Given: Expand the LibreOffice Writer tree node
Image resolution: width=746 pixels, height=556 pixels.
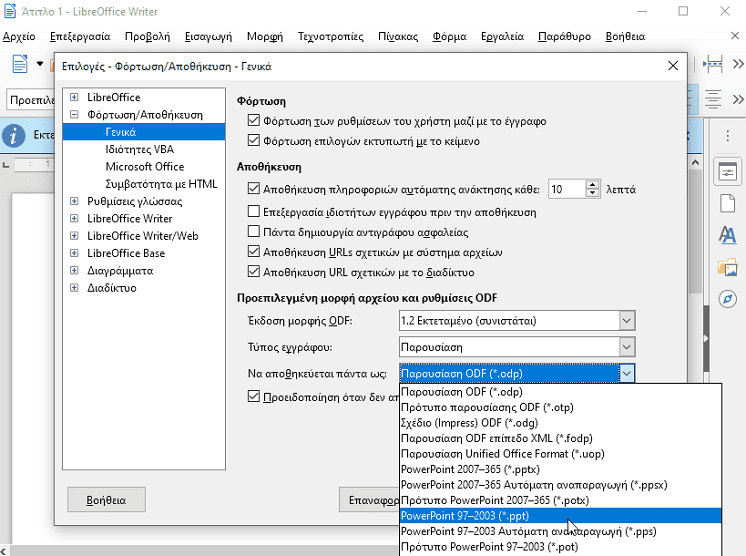Looking at the screenshot, I should 74,218.
